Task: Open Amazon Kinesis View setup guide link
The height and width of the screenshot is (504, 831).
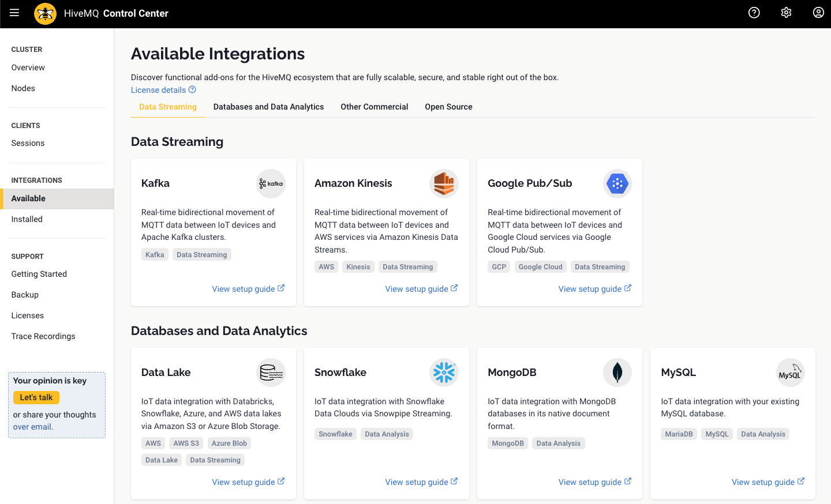Action: coord(421,289)
